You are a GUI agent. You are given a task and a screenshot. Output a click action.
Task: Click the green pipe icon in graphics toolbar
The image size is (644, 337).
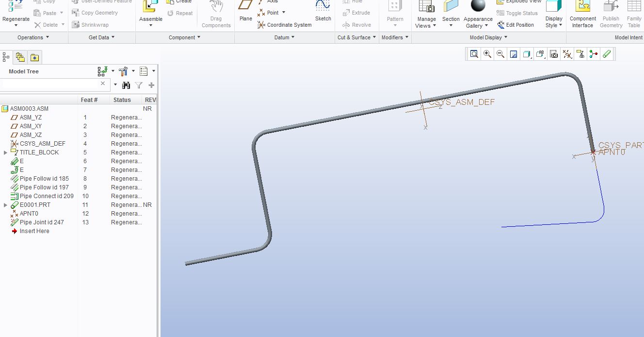pyautogui.click(x=607, y=54)
